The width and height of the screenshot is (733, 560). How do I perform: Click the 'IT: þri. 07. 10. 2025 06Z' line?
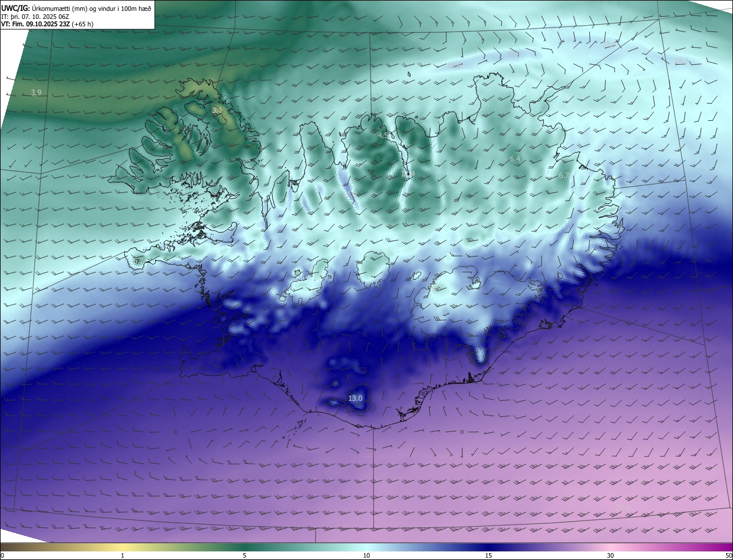(36, 16)
